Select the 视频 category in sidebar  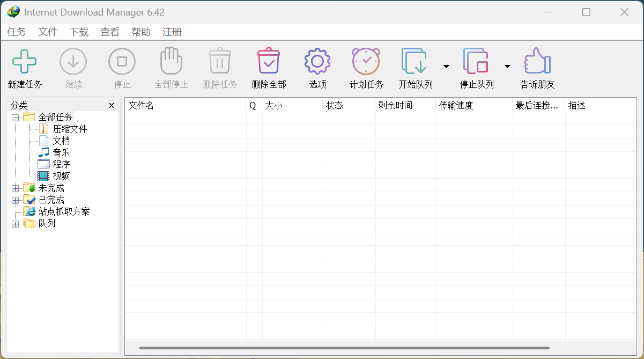click(x=61, y=176)
